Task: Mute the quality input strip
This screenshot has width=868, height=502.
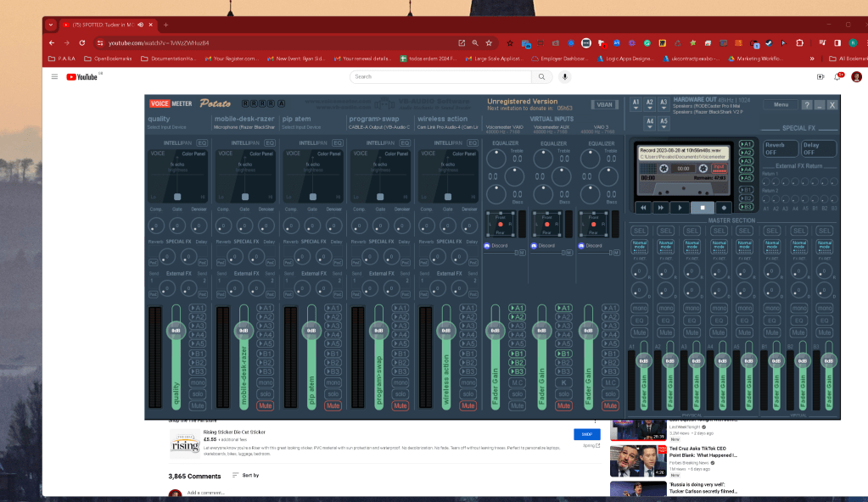Action: tap(198, 405)
